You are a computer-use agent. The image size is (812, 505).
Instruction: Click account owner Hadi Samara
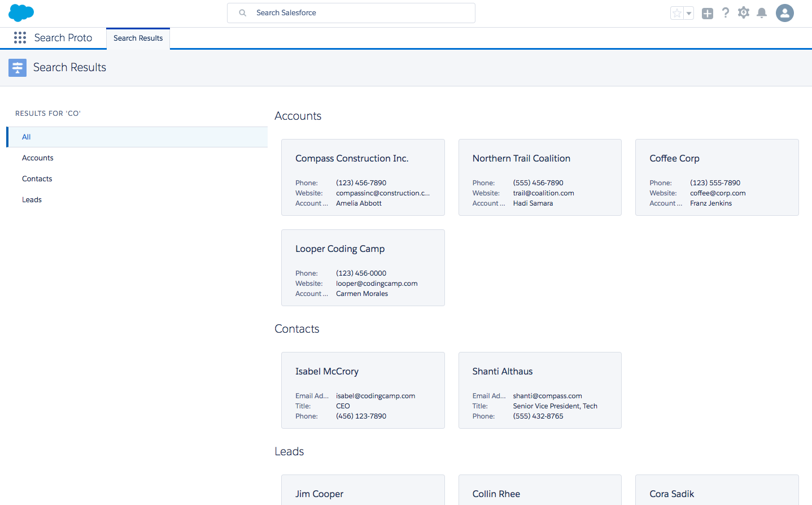pos(533,203)
